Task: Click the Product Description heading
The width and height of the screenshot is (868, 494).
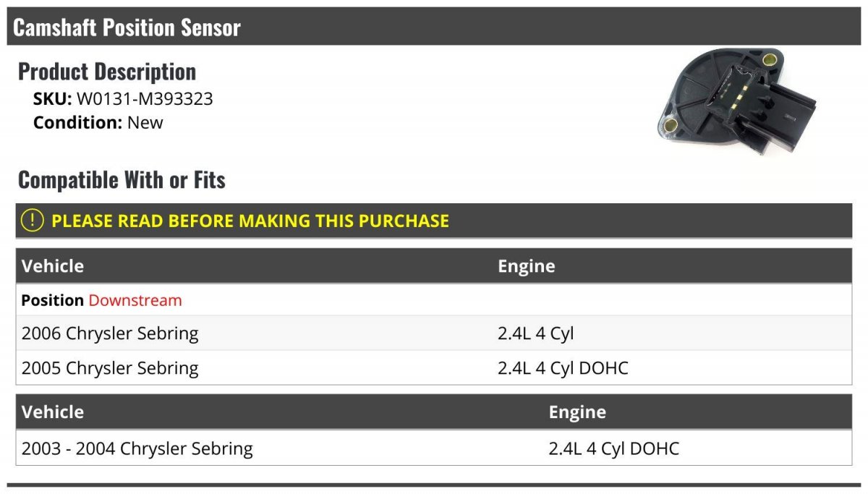Action: [107, 72]
